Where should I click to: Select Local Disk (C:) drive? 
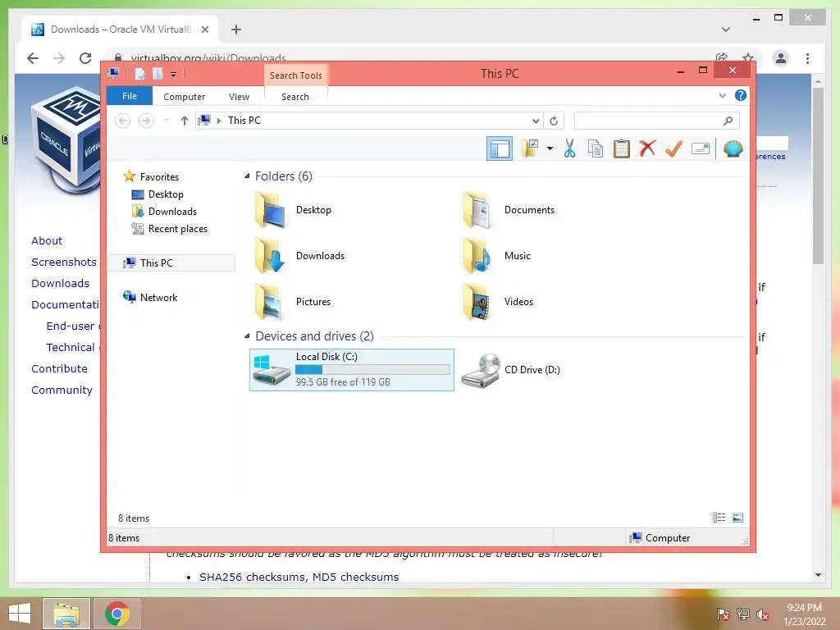[x=351, y=370]
